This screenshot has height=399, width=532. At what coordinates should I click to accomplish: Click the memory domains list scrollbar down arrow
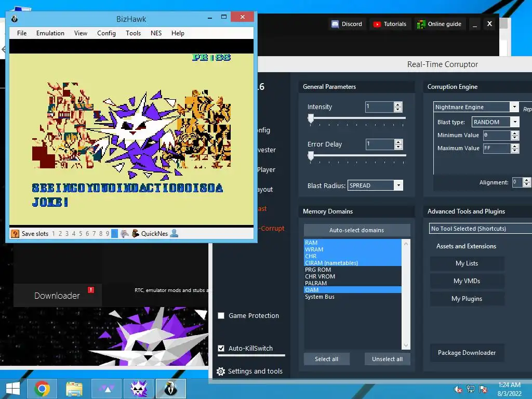pos(406,345)
